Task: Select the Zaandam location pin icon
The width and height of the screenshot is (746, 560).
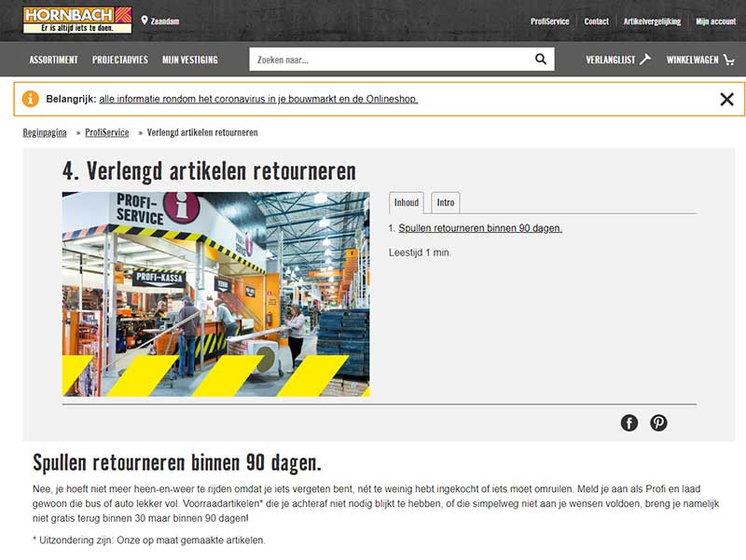Action: tap(145, 20)
